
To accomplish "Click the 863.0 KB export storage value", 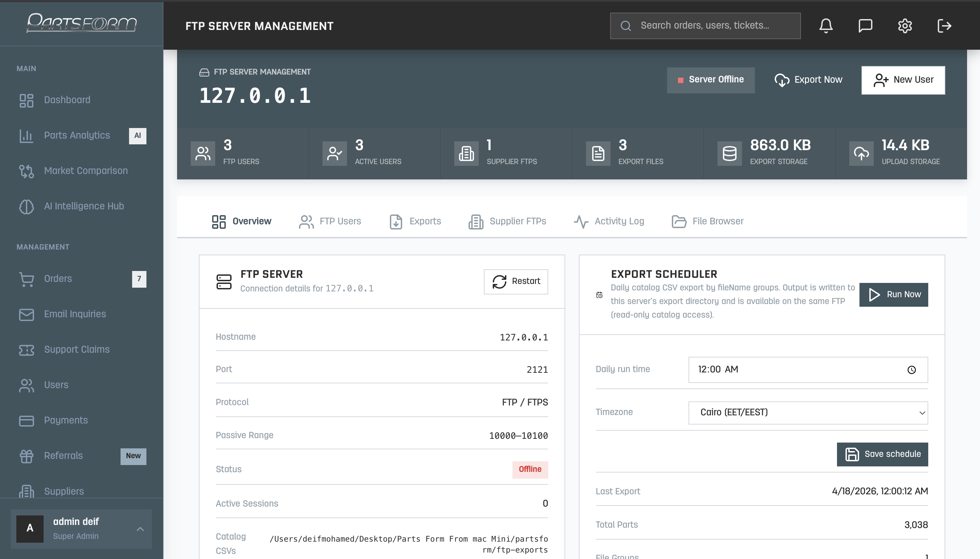I will pos(780,145).
